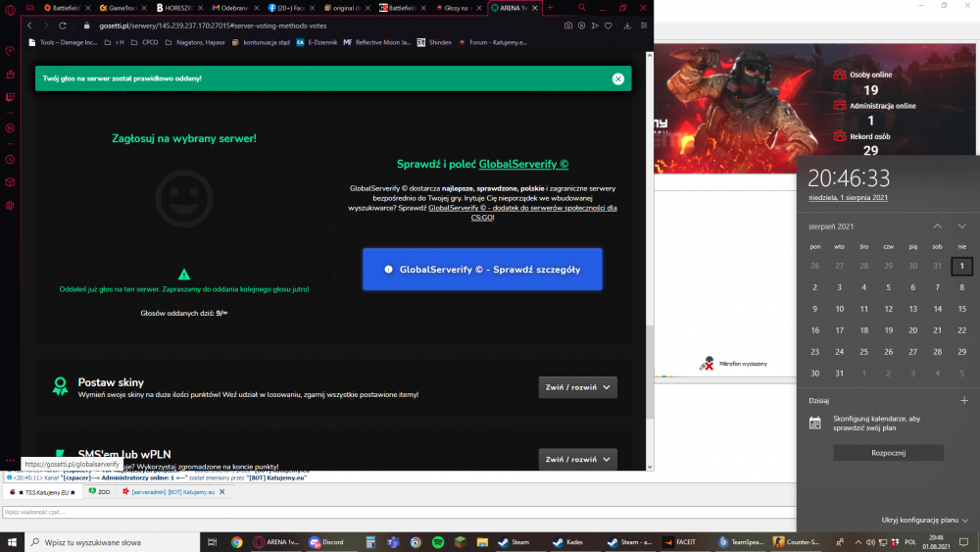The image size is (980, 552).
Task: Close the [BOT] Katujemy.eu chat tab
Action: 221,492
